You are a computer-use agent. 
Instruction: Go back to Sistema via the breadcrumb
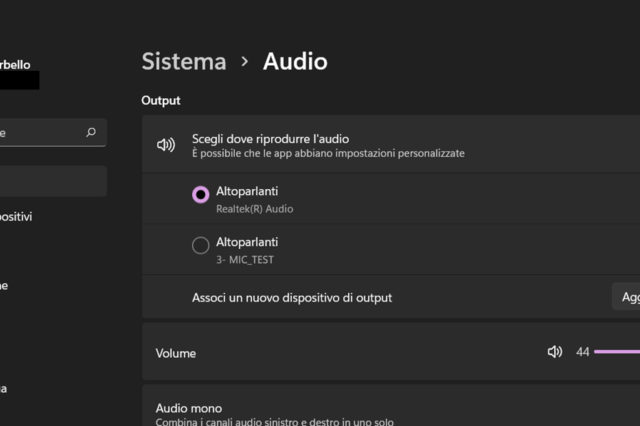coord(184,61)
